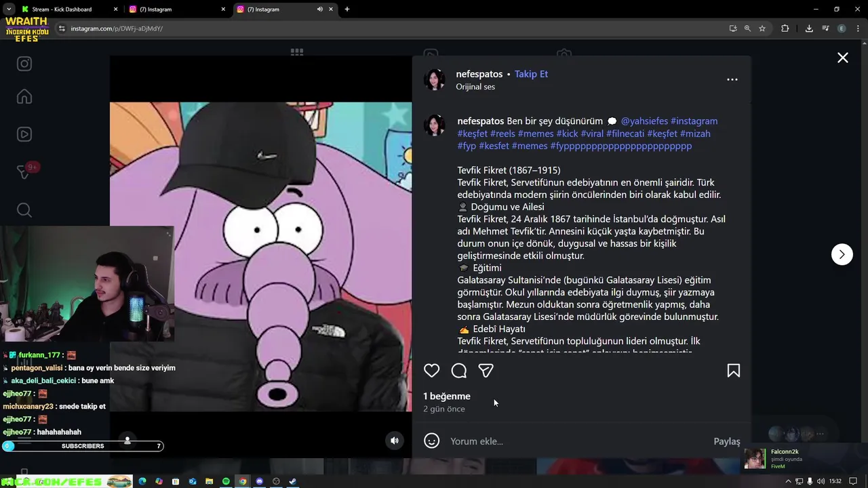Open nefespatos profile from the header username
This screenshot has width=868, height=488.
pyautogui.click(x=479, y=74)
